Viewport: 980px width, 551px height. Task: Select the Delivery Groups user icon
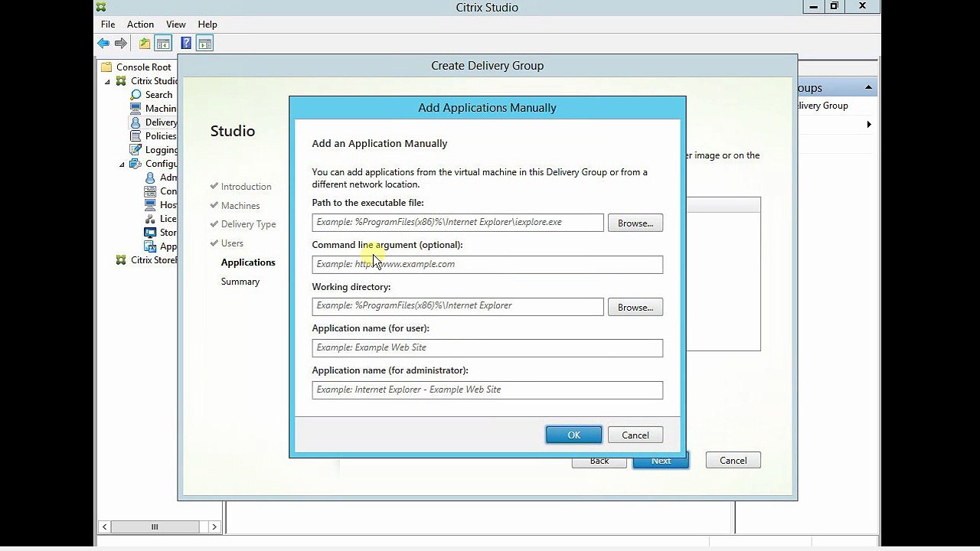tap(136, 122)
